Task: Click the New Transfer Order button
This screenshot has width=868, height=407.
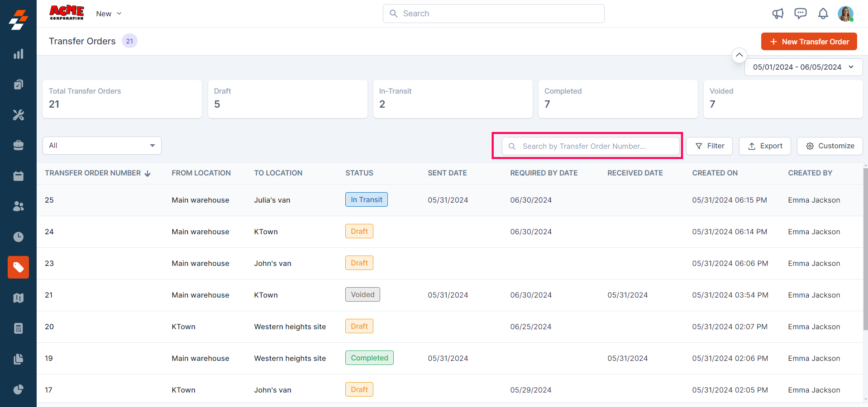Action: coord(809,42)
